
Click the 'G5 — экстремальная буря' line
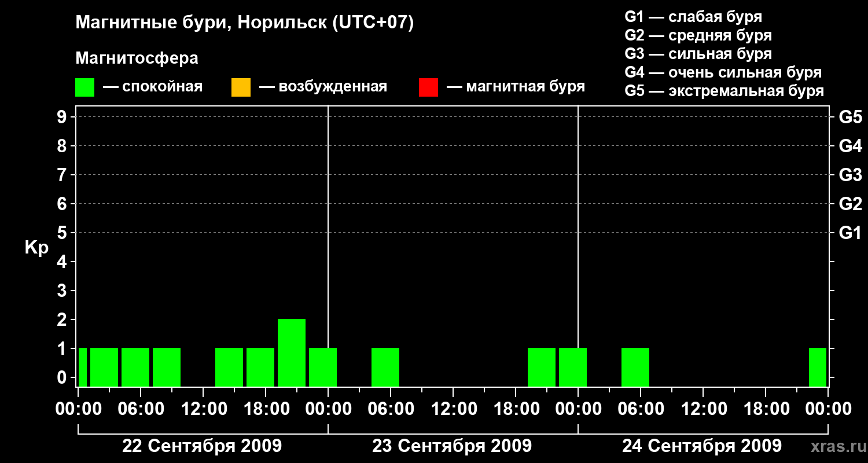724,91
